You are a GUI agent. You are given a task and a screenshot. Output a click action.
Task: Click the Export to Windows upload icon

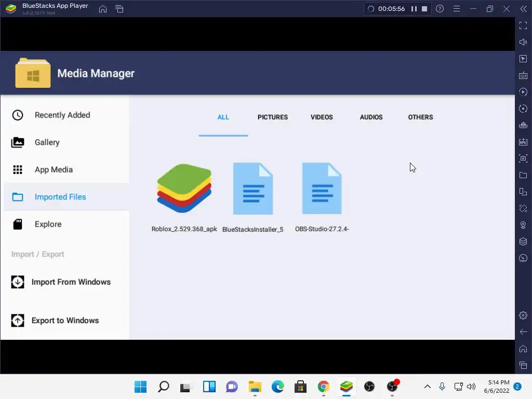pos(18,321)
